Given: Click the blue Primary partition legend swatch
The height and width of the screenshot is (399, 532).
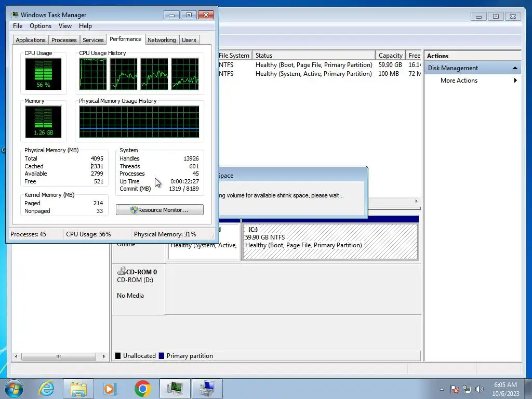Looking at the screenshot, I should (162, 355).
